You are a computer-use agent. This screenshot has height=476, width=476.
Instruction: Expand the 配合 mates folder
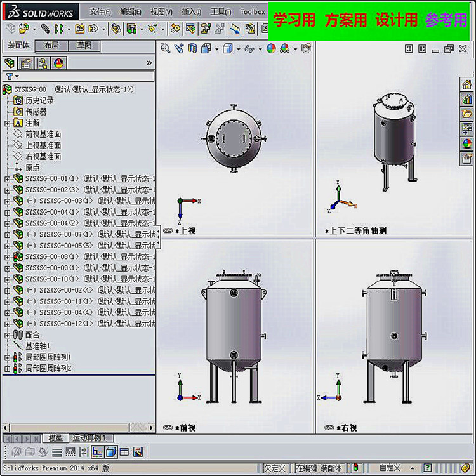pos(7,336)
